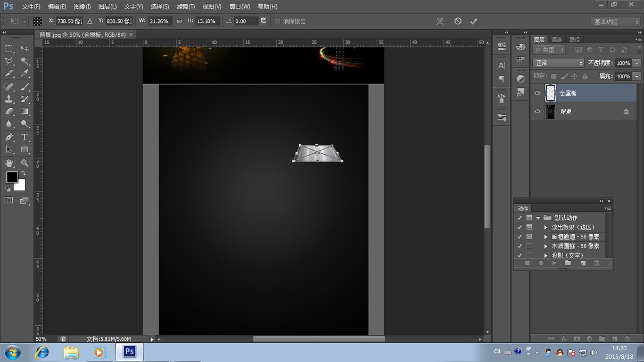Open the Swatches panel icon

521,60
